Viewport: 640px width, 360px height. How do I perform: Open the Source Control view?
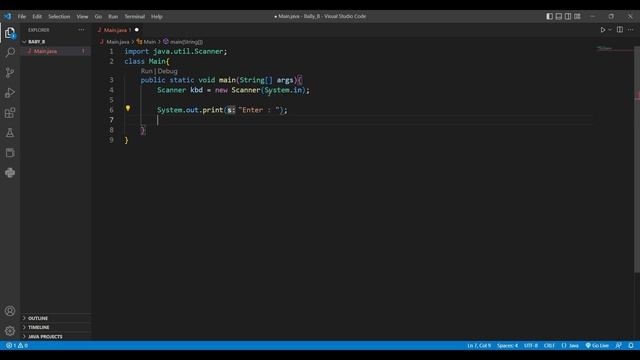coord(10,73)
